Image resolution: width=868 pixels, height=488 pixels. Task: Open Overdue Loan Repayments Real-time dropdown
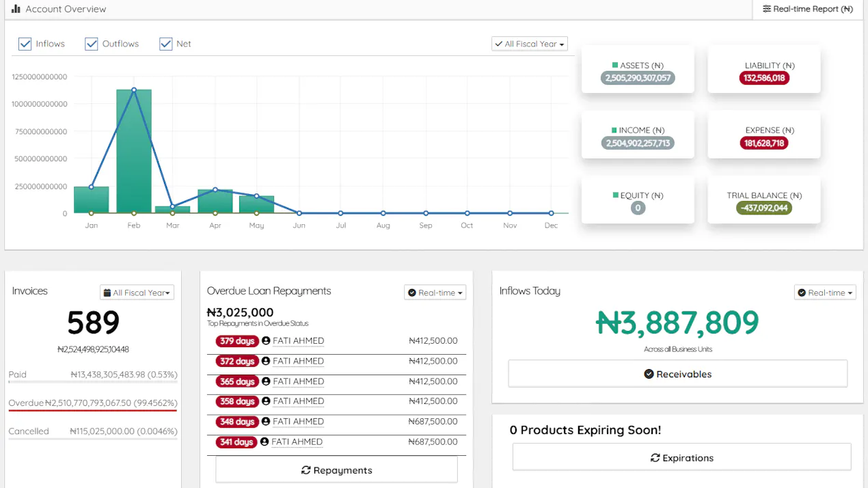pyautogui.click(x=435, y=293)
